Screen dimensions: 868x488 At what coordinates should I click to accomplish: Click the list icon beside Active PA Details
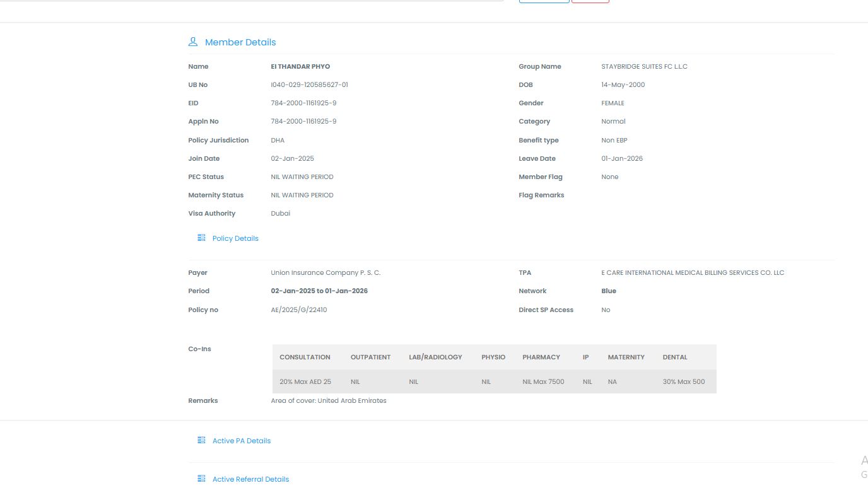click(201, 441)
